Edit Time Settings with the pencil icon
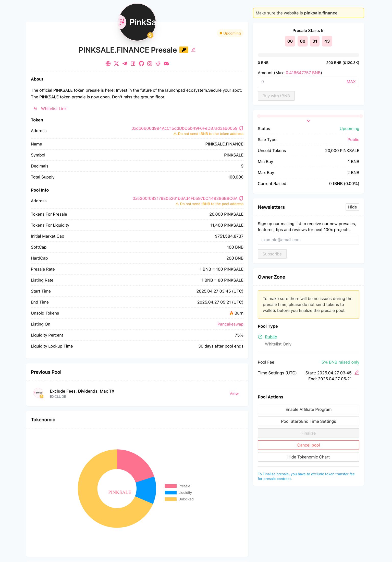 click(357, 373)
